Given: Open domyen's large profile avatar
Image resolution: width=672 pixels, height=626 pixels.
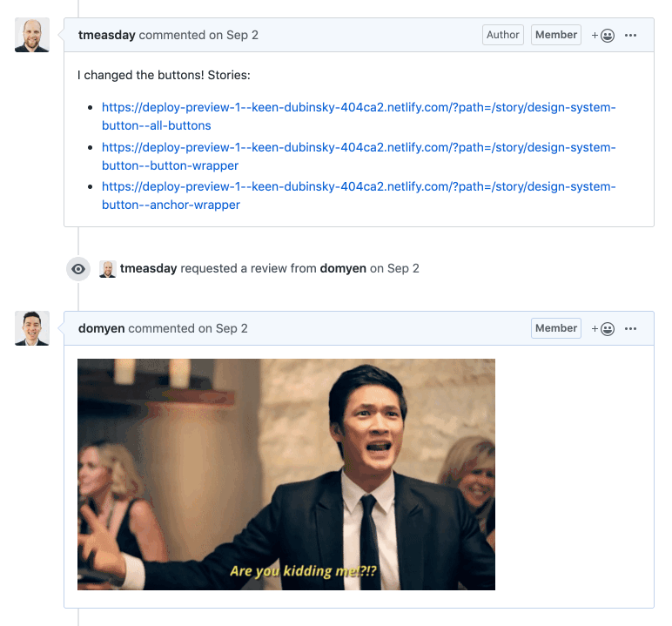Looking at the screenshot, I should 32,328.
